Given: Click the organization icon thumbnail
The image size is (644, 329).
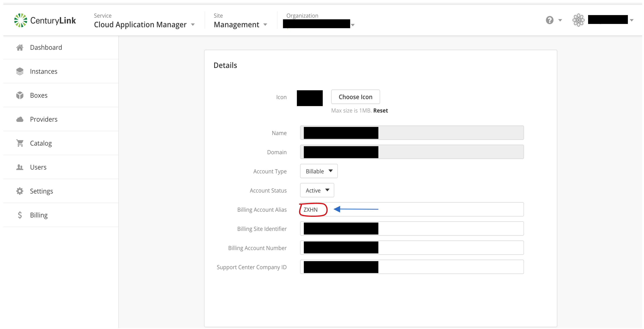Looking at the screenshot, I should click(x=309, y=98).
